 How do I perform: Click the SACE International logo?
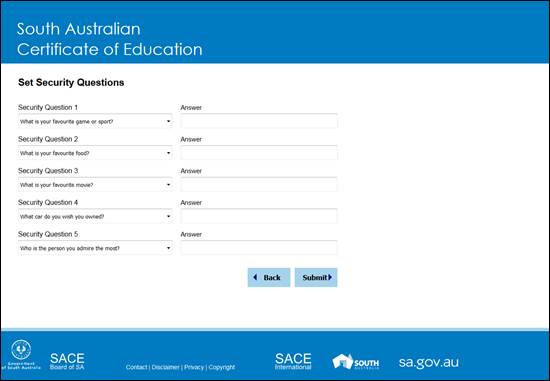point(293,361)
